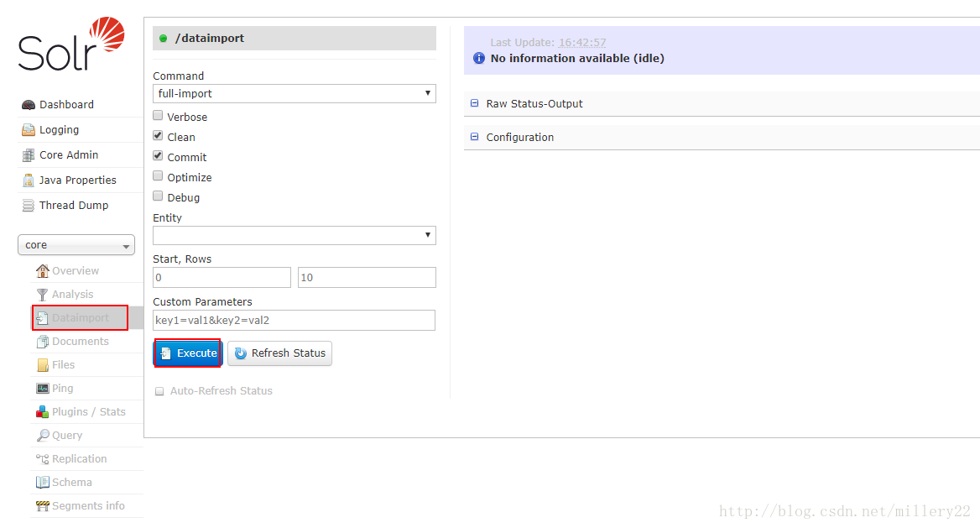The image size is (980, 528).
Task: Open Thread Dump in the main menu
Action: click(x=74, y=205)
